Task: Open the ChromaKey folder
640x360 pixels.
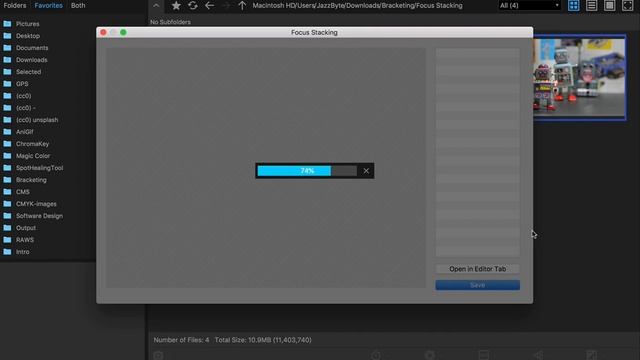Action: 32,144
